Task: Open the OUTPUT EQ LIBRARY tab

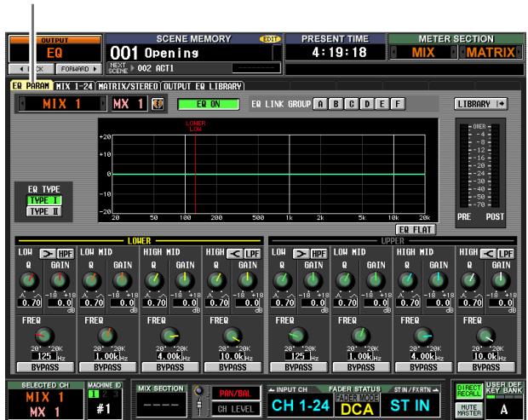Action: 203,86
